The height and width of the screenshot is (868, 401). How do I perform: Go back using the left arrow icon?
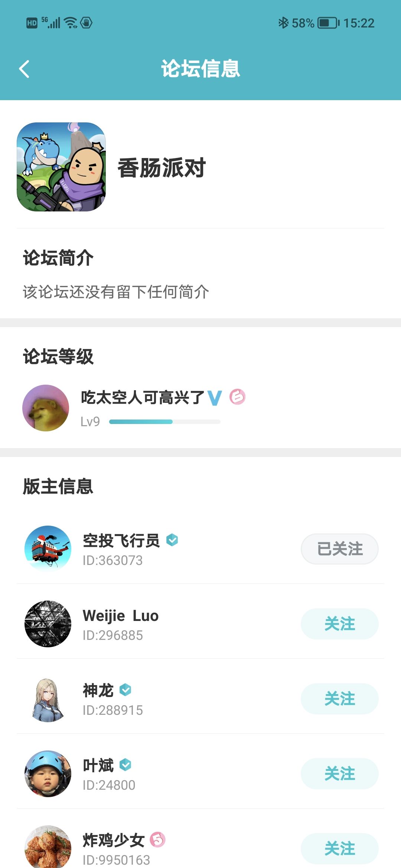point(24,69)
